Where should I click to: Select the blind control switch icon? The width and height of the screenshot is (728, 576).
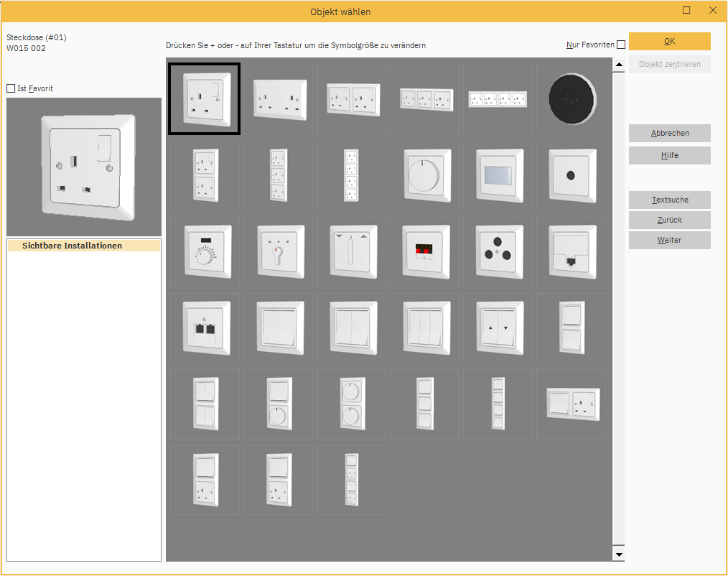tap(352, 253)
